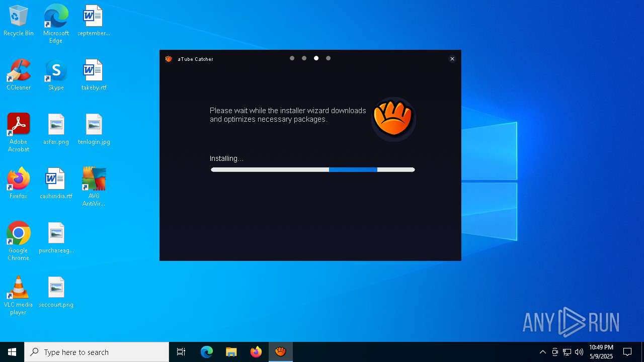Click the large orange aTube Catcher hand logo

tap(393, 119)
